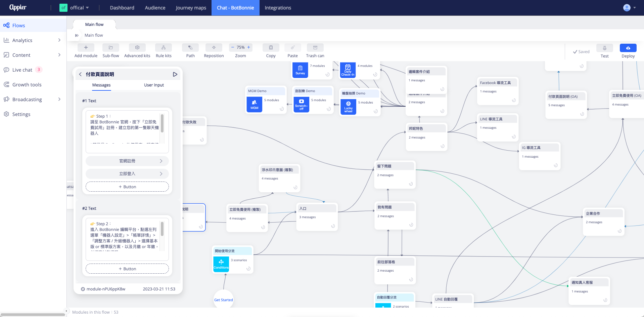Zoom in with the plus icon

tap(249, 47)
